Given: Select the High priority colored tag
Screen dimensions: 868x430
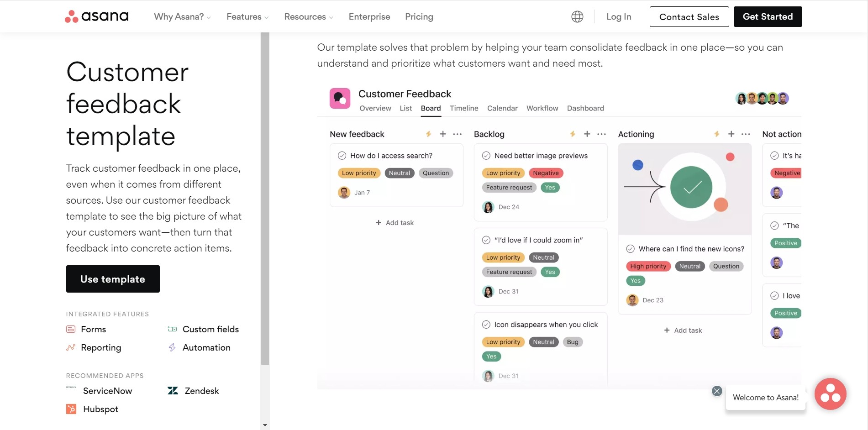Looking at the screenshot, I should [648, 266].
